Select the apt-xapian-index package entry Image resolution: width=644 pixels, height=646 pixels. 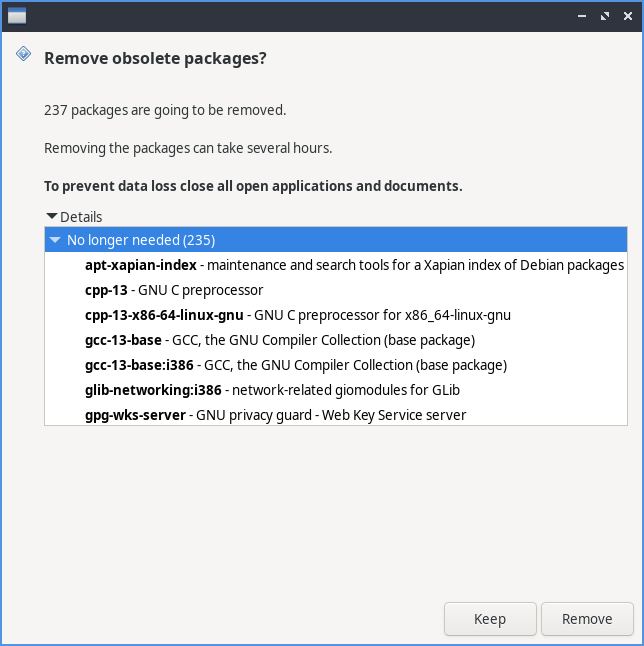tap(354, 265)
